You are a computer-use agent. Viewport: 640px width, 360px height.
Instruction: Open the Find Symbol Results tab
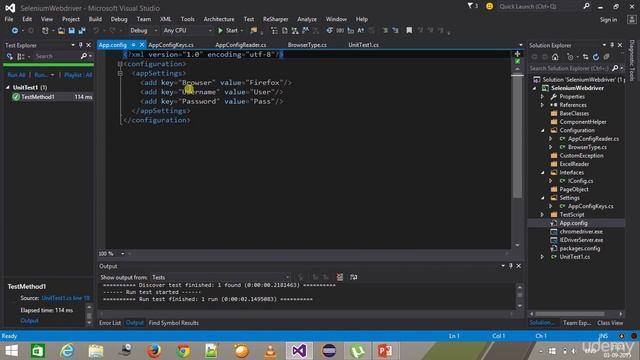173,323
